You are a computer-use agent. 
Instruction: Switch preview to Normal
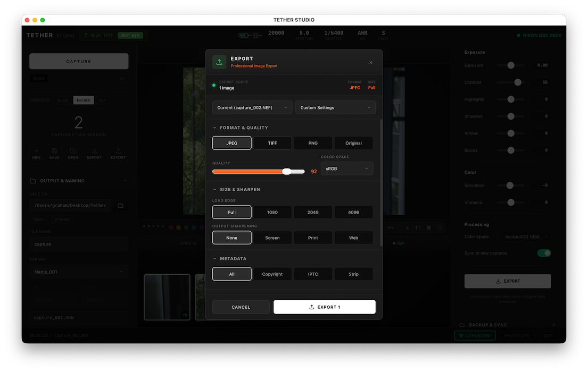coord(83,100)
